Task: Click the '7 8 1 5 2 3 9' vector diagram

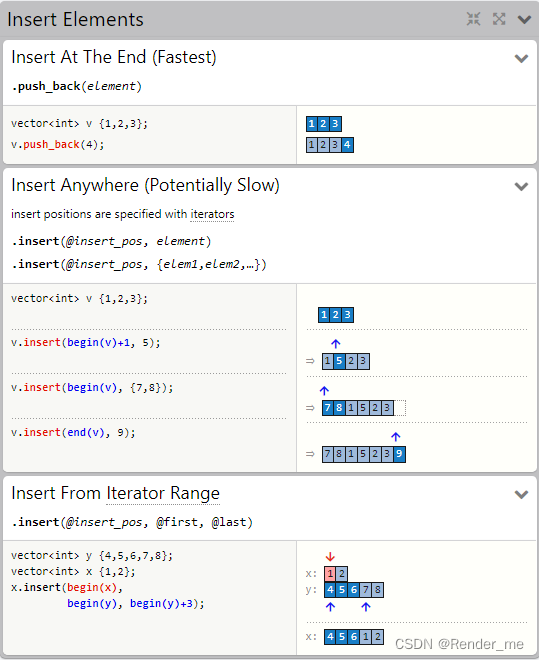Action: tap(364, 454)
